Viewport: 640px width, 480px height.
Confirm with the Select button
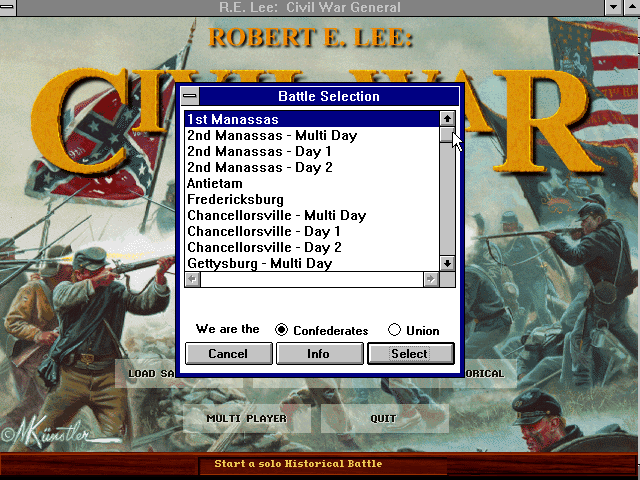(411, 353)
